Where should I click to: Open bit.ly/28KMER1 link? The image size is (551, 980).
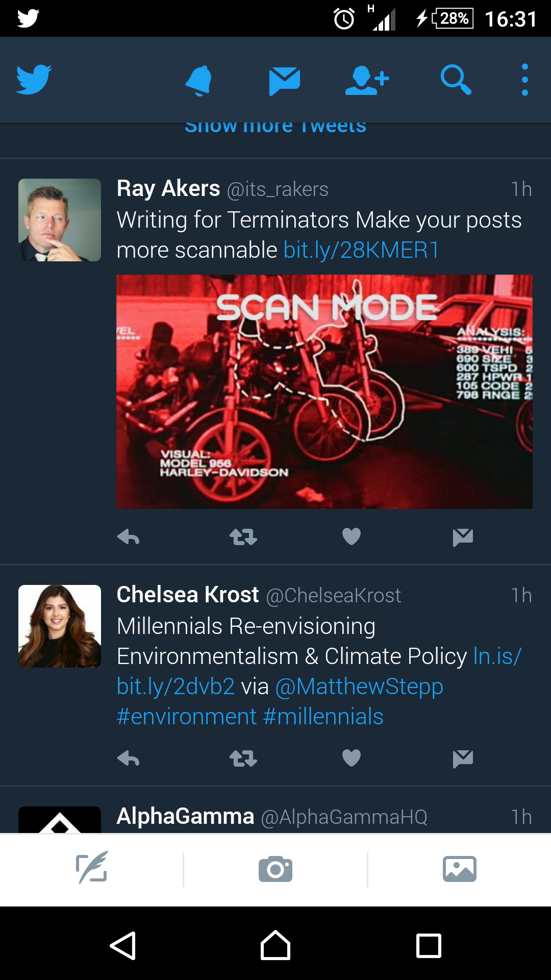361,251
